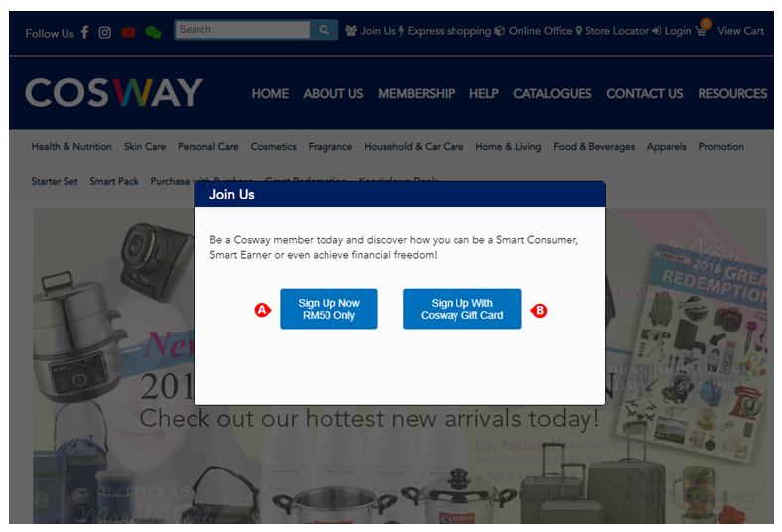782x532 pixels.
Task: Choose Sign Up With Cosway Gift Card
Action: point(461,309)
